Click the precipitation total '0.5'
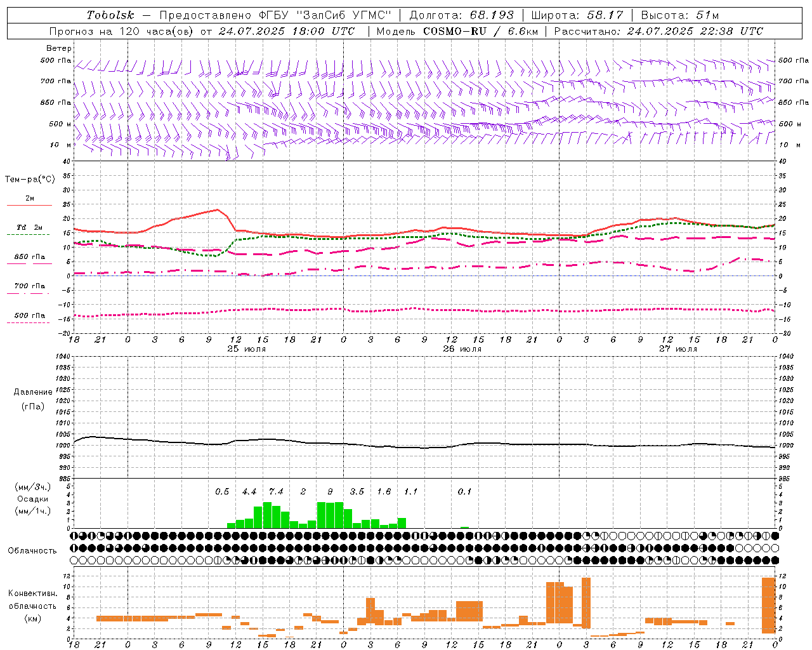812x650 pixels. [x=222, y=491]
